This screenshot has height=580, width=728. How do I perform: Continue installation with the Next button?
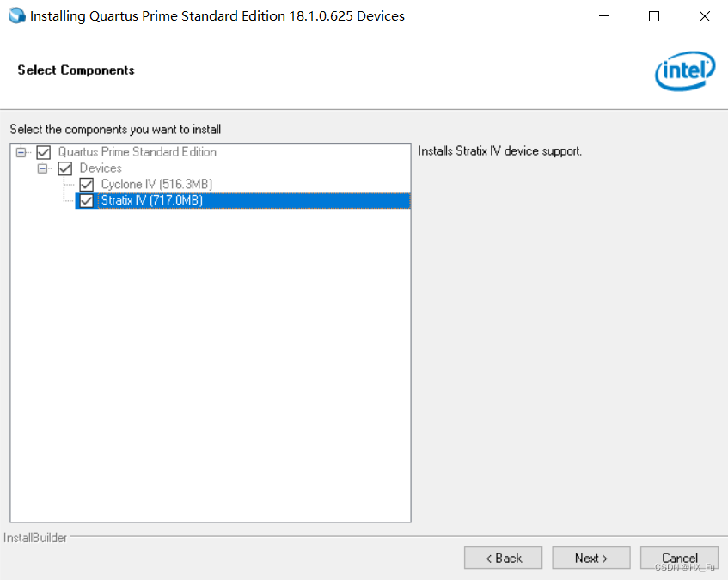(x=591, y=558)
